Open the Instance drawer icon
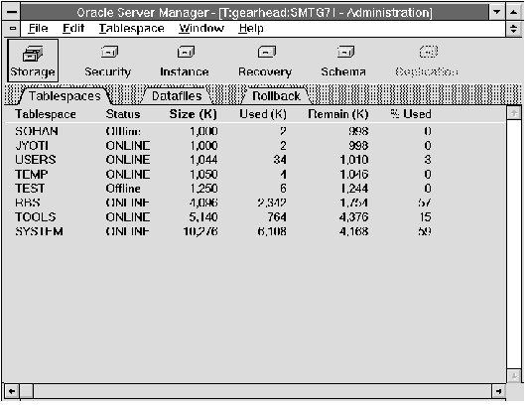 [185, 62]
